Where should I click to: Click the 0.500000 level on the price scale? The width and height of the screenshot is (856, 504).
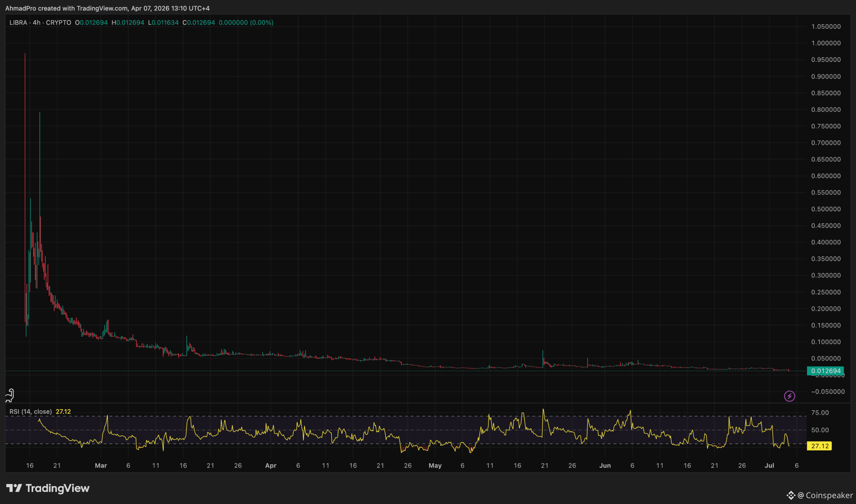(x=826, y=209)
